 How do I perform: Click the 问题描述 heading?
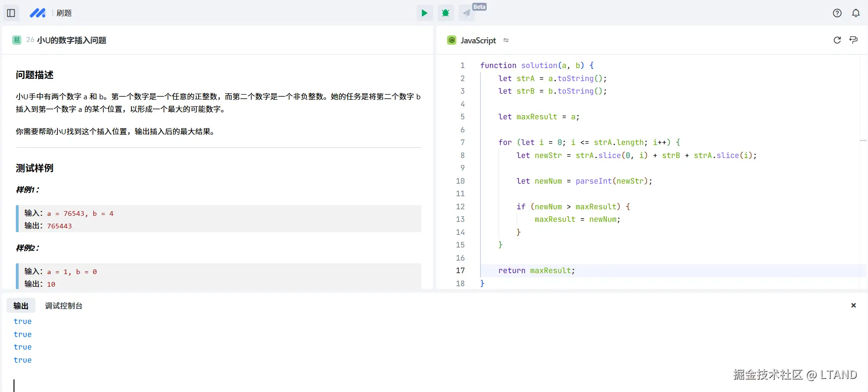(x=34, y=75)
